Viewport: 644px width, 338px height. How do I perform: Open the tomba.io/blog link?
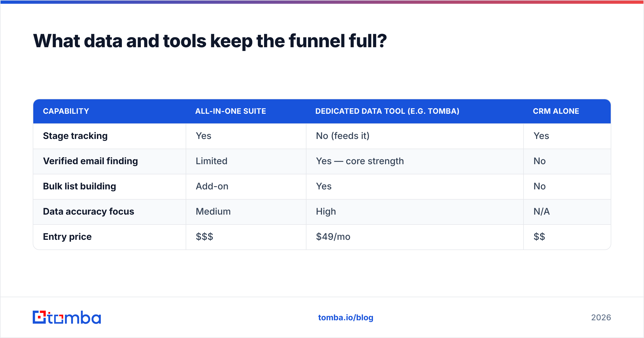click(x=346, y=318)
